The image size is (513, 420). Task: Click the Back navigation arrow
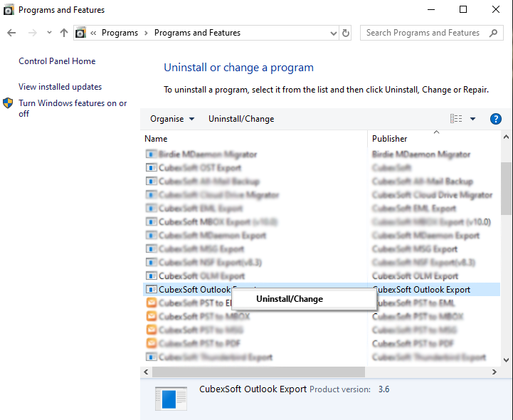point(12,33)
